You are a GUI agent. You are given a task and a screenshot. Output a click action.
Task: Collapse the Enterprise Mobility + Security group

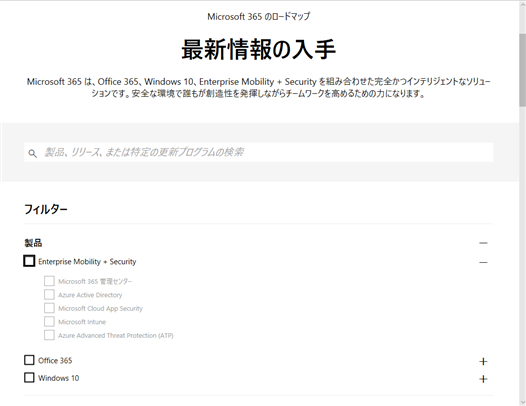click(483, 262)
